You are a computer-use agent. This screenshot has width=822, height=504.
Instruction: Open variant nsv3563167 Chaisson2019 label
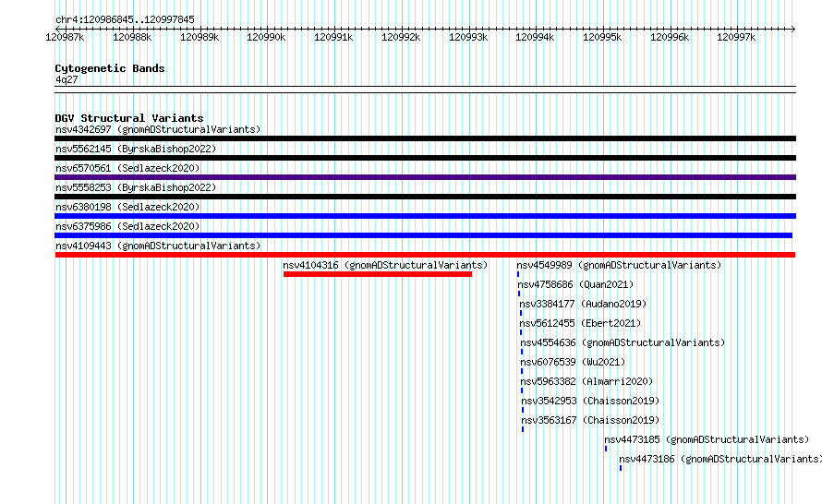click(590, 420)
